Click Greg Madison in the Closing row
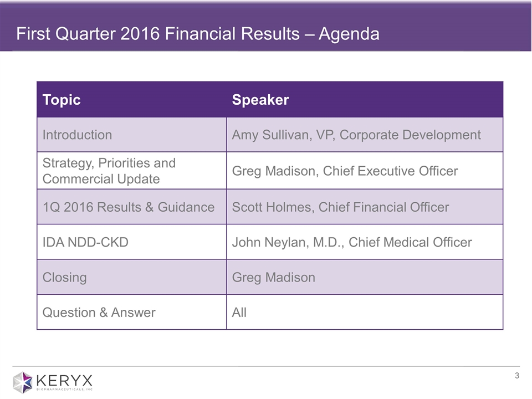The image size is (532, 399). (x=273, y=277)
